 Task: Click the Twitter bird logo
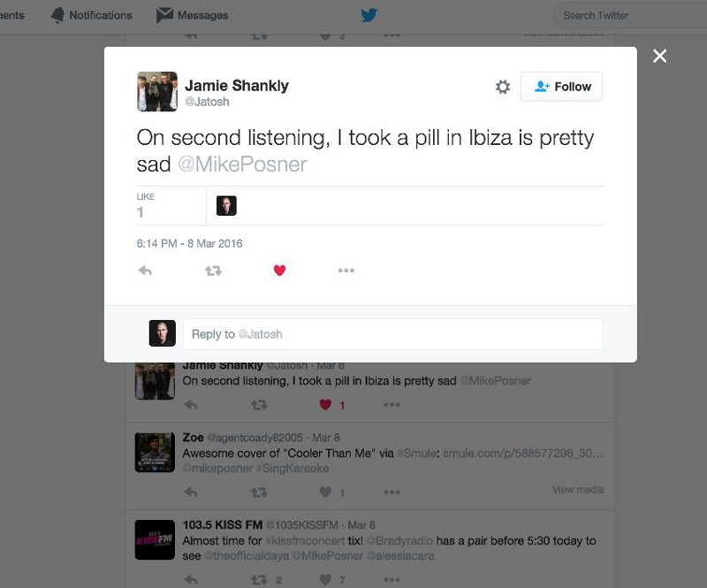tap(369, 15)
